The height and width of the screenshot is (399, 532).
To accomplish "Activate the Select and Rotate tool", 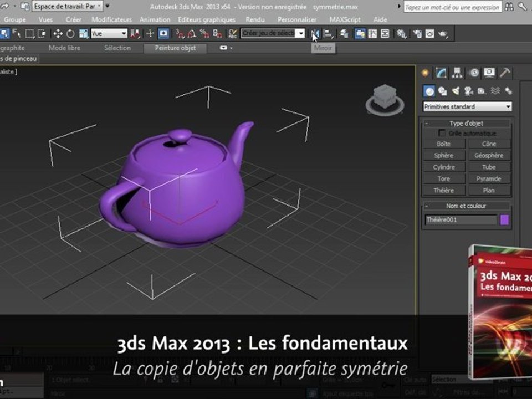I will tap(70, 34).
